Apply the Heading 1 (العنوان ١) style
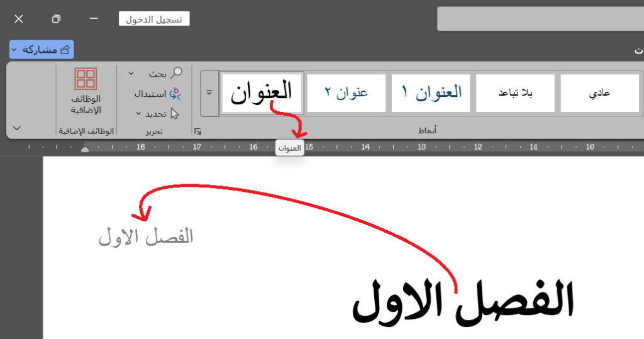Viewport: 644px width, 339px height. click(431, 93)
